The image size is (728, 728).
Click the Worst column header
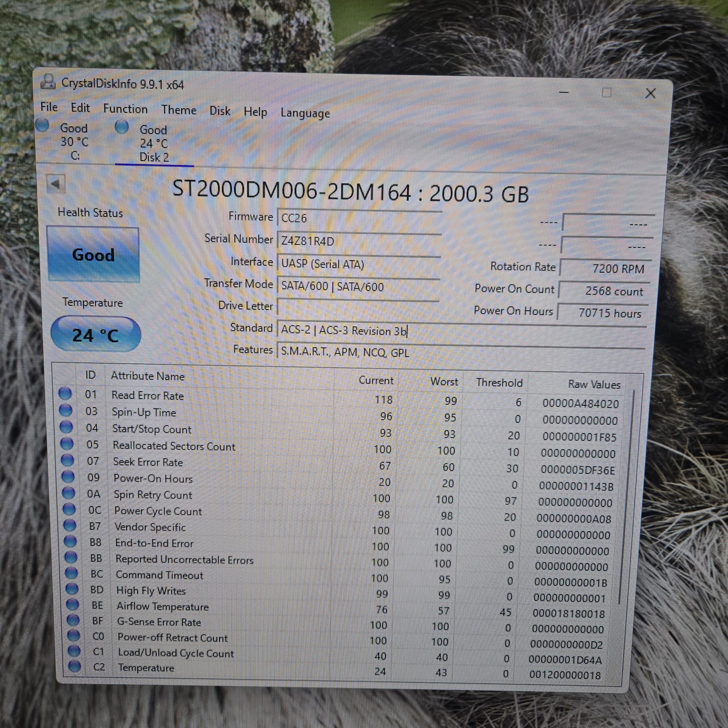pyautogui.click(x=444, y=381)
